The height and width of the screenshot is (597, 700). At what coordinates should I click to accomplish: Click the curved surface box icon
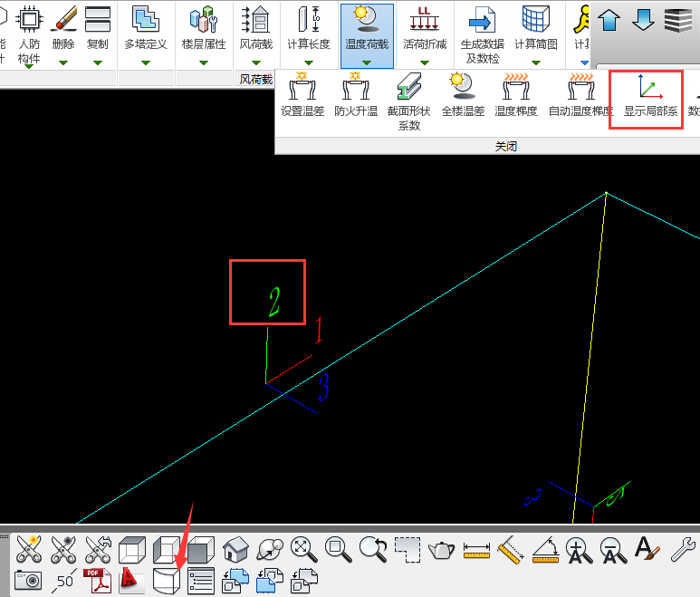pyautogui.click(x=167, y=581)
